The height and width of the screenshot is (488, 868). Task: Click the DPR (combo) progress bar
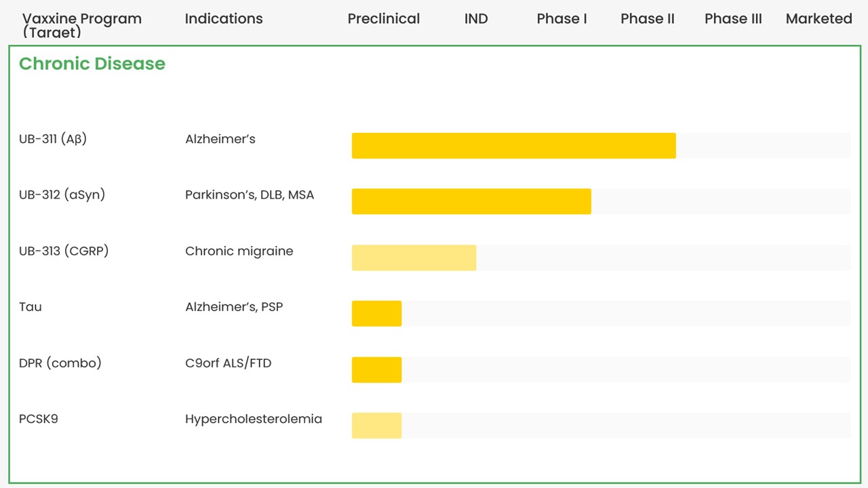pos(376,370)
